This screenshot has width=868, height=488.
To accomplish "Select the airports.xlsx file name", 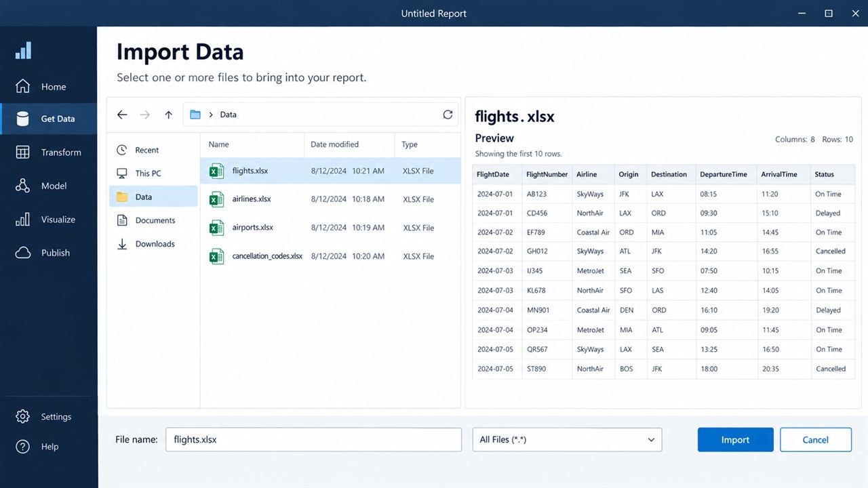I will pos(252,228).
